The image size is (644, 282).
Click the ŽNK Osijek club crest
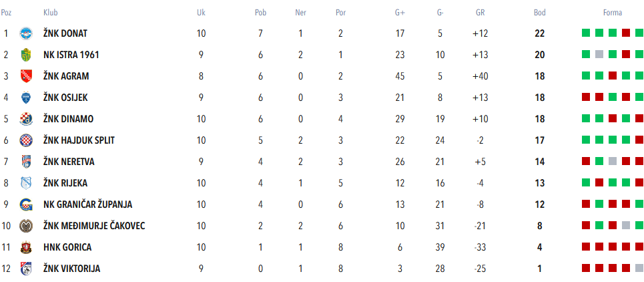click(26, 98)
